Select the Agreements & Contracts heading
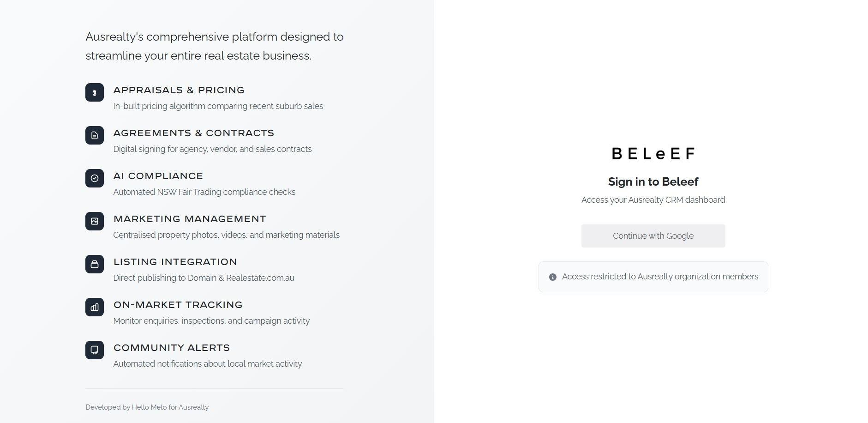This screenshot has width=868, height=423. (193, 133)
